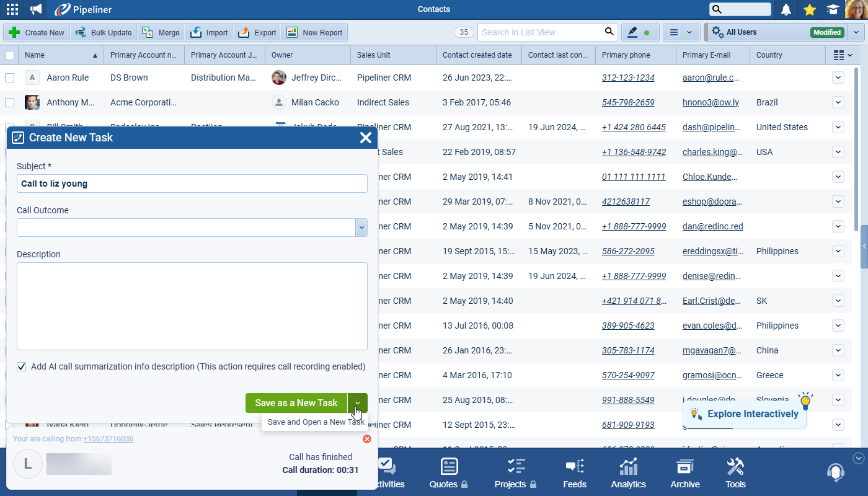Open the graduation cap learning icon
Image resolution: width=868 pixels, height=496 pixels.
832,9
